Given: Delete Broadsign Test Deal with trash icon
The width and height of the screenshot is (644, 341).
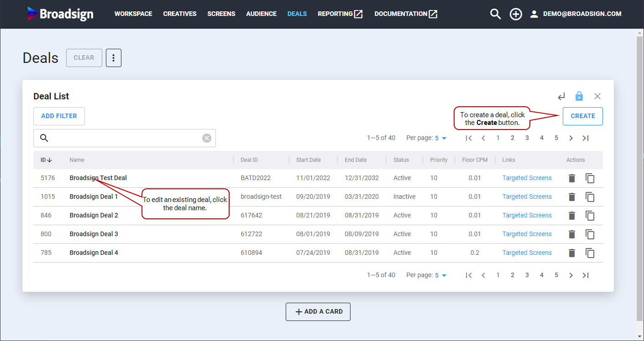Looking at the screenshot, I should tap(571, 178).
